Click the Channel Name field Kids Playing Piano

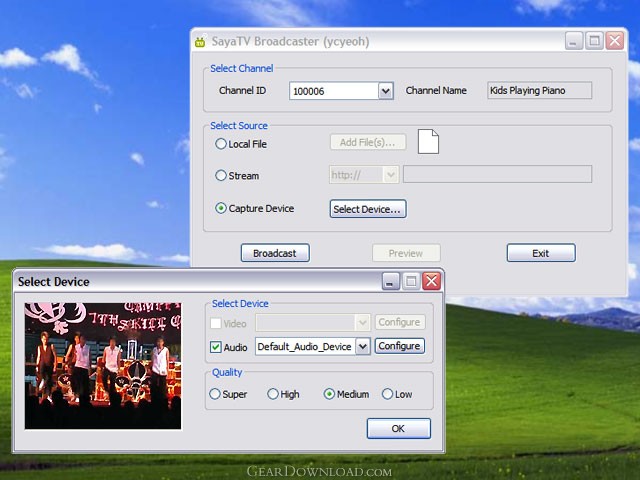[540, 90]
